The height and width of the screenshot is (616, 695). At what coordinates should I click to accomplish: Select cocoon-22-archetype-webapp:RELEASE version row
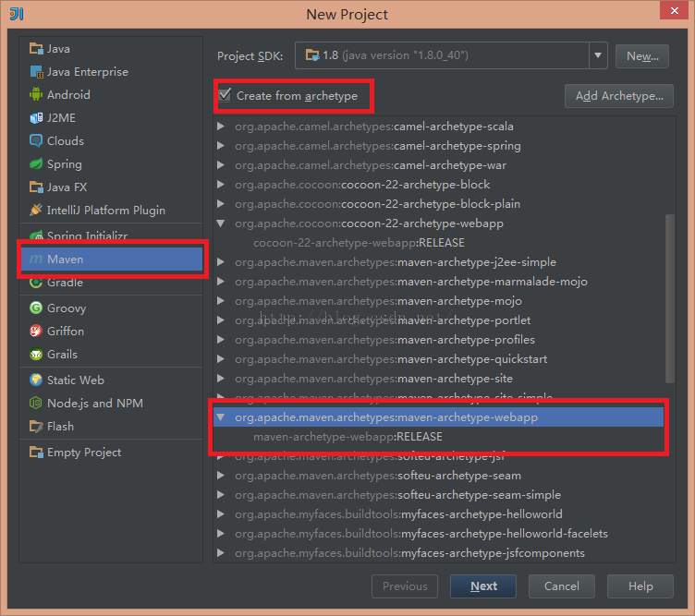click(438, 243)
